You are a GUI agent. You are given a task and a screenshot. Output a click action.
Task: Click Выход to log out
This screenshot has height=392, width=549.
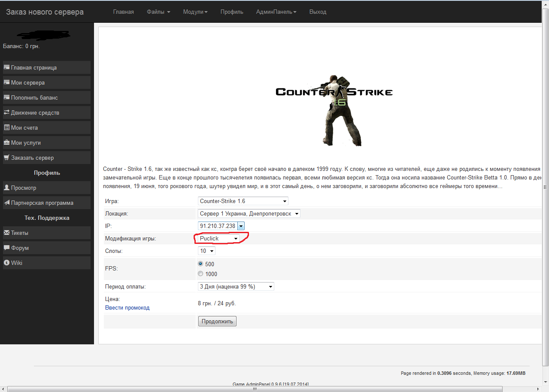point(318,12)
